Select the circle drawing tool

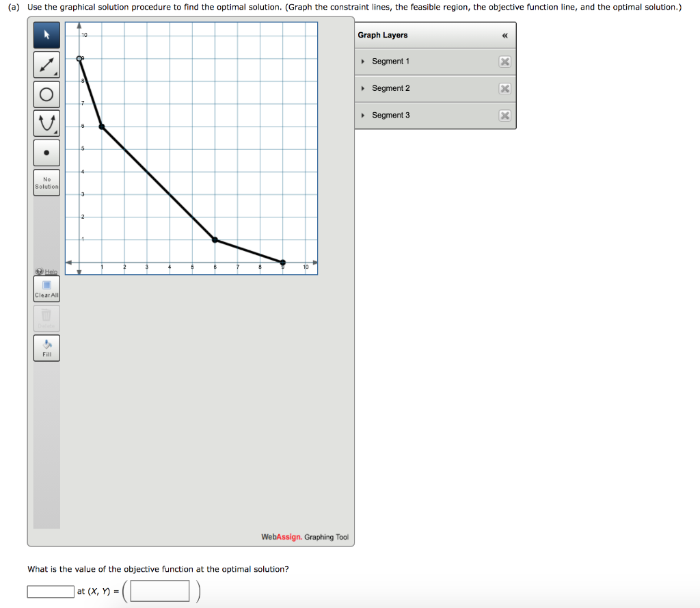[x=46, y=94]
